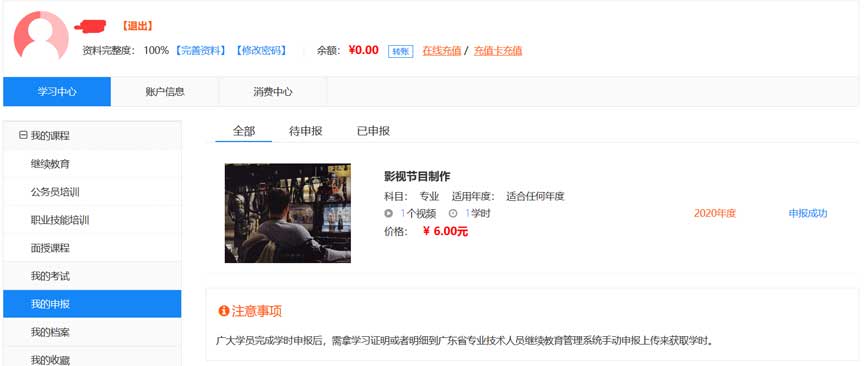Open 职业技能培训 in the sidebar
This screenshot has height=366, width=866.
point(92,220)
